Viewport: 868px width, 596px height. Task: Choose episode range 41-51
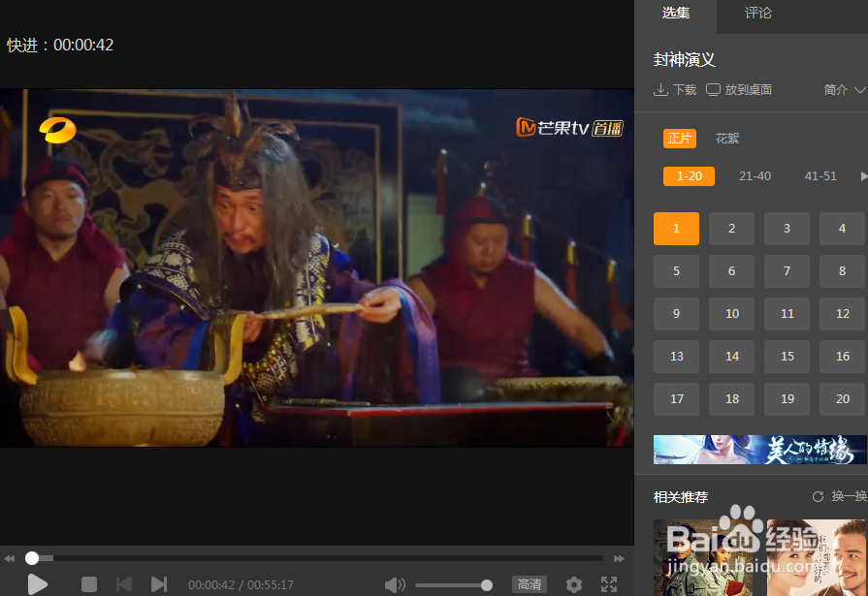pyautogui.click(x=820, y=176)
